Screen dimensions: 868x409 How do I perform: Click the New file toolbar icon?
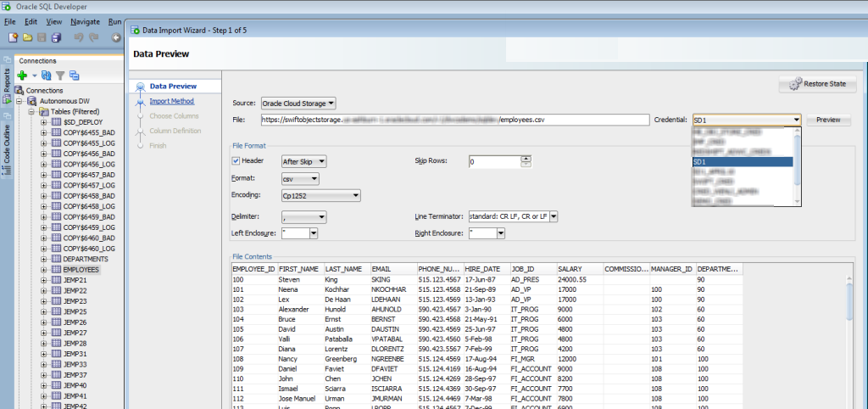(13, 37)
